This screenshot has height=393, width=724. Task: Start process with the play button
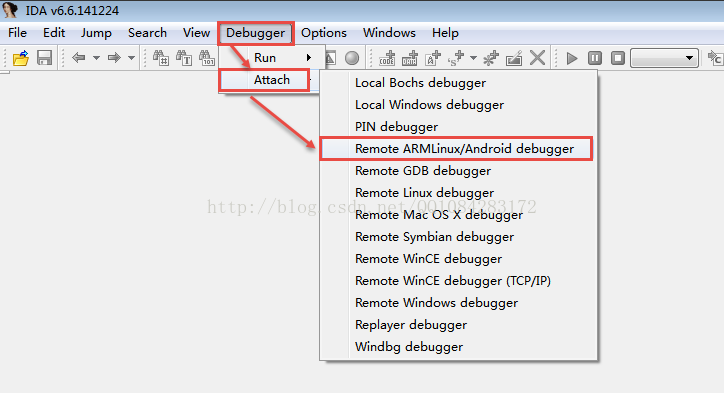572,58
